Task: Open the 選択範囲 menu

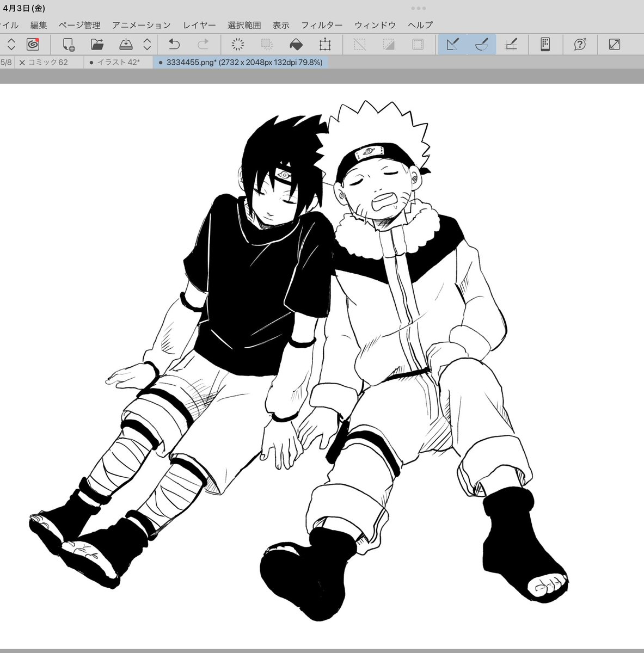Action: tap(244, 25)
